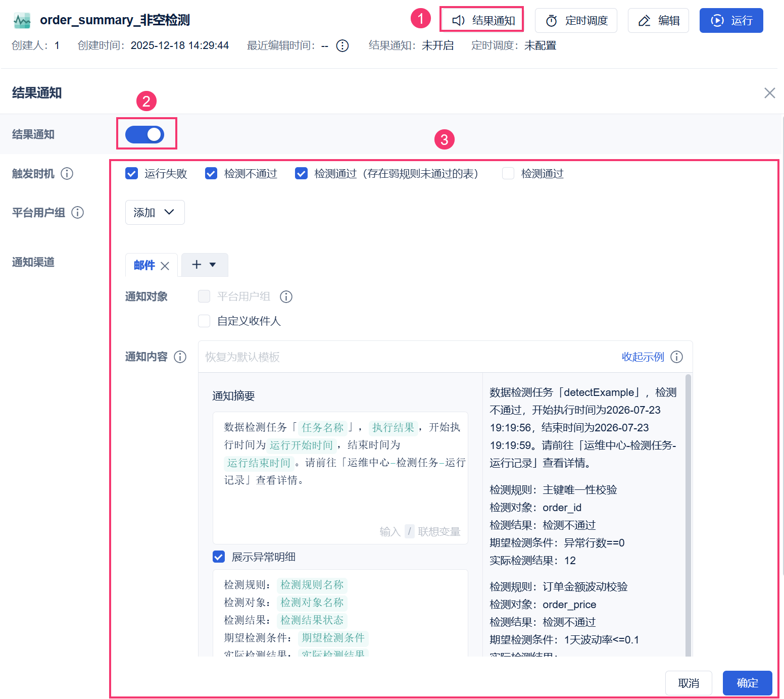Uncheck the 运行失败 trigger checkbox
Image resolution: width=784 pixels, height=699 pixels.
(x=131, y=174)
